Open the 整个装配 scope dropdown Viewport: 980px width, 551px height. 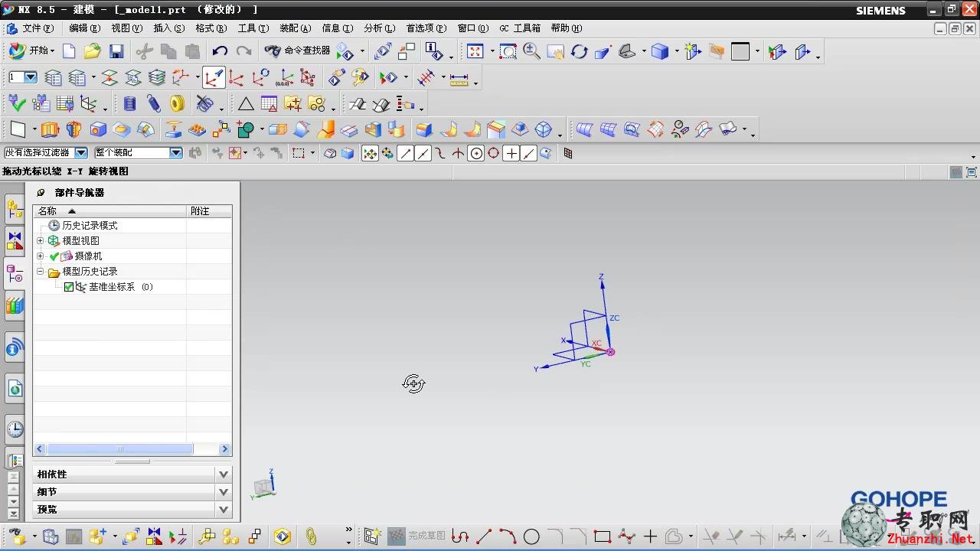pyautogui.click(x=176, y=153)
